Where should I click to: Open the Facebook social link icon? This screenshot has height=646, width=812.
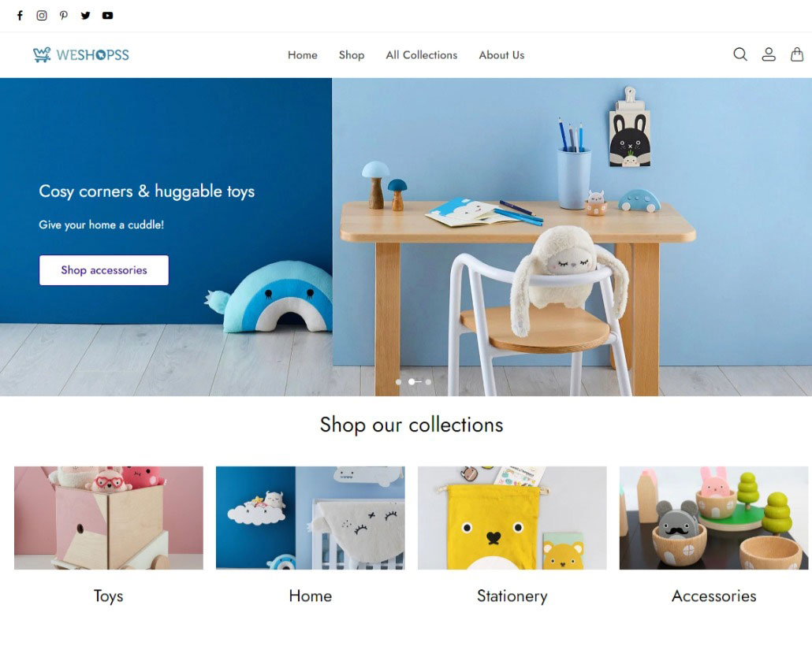20,16
